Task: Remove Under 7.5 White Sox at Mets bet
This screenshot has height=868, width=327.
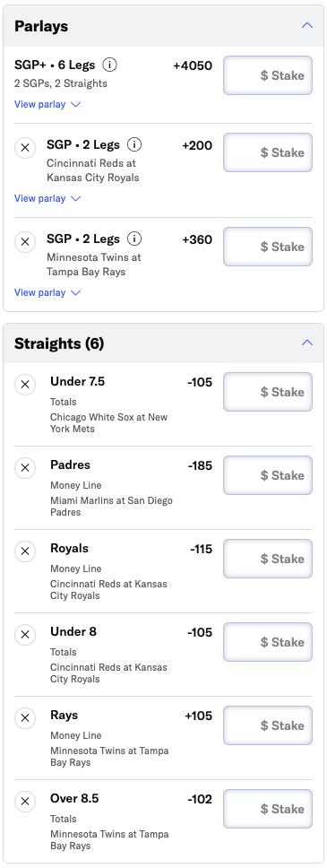Action: (25, 385)
